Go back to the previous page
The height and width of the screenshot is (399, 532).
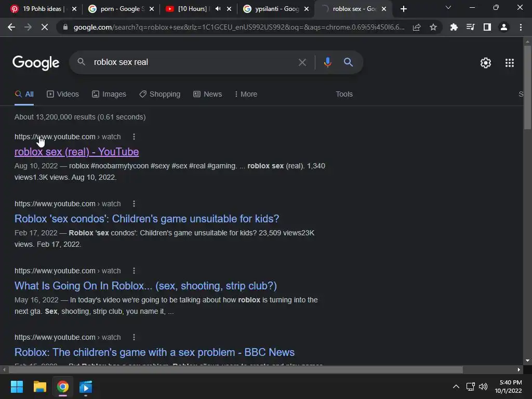[x=11, y=27]
